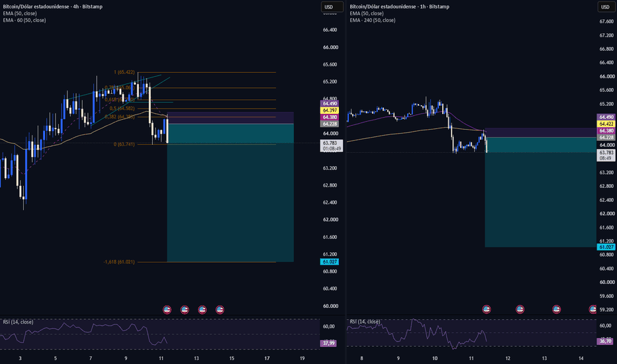Select EMA (50, close) legend on 4h chart
The height and width of the screenshot is (364, 617).
click(20, 13)
